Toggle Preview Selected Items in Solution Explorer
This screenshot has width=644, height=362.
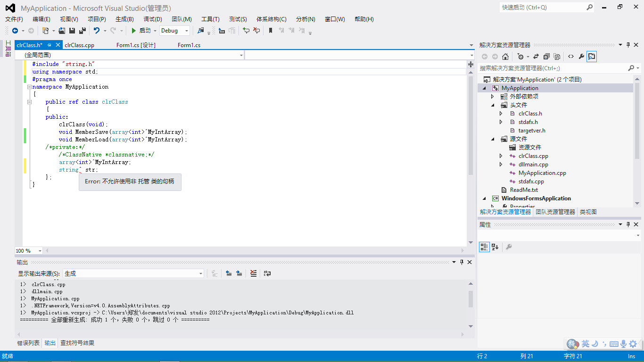pos(592,57)
